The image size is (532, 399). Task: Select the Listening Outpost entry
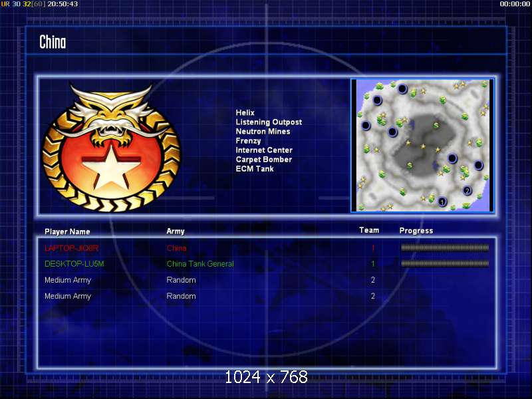pos(269,122)
